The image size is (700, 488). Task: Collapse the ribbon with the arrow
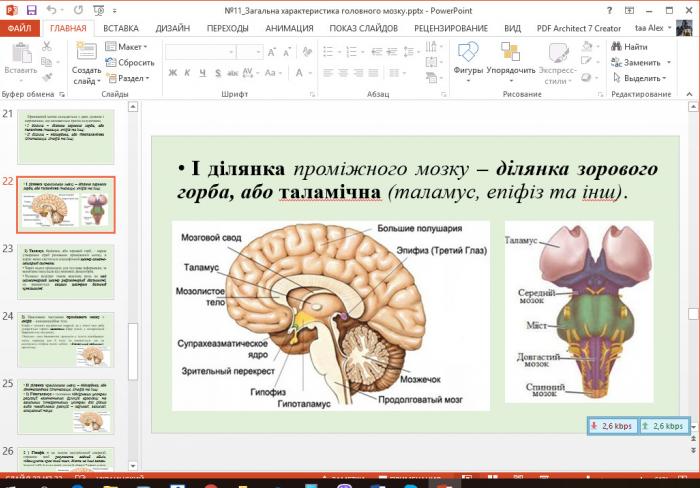click(690, 94)
